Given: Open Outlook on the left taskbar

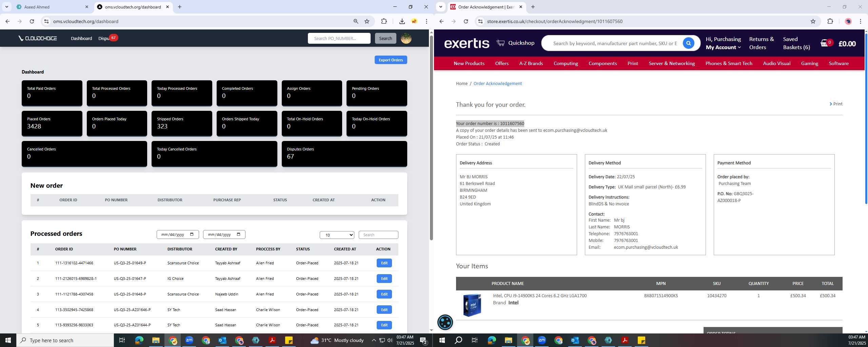Looking at the screenshot, I should [x=222, y=340].
